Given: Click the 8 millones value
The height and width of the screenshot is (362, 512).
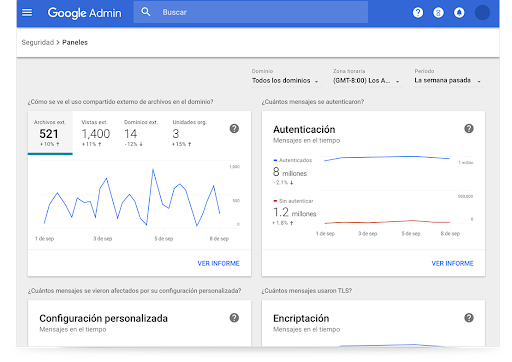Looking at the screenshot, I should click(290, 172).
